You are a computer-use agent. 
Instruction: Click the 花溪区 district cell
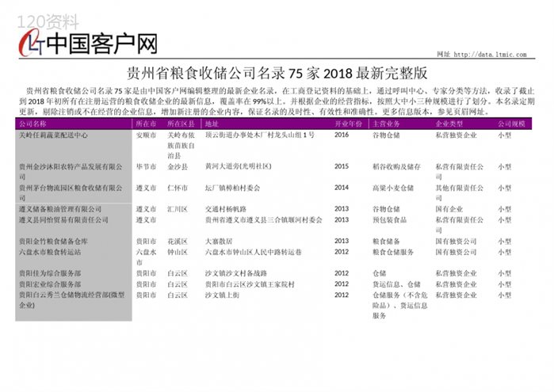point(178,242)
